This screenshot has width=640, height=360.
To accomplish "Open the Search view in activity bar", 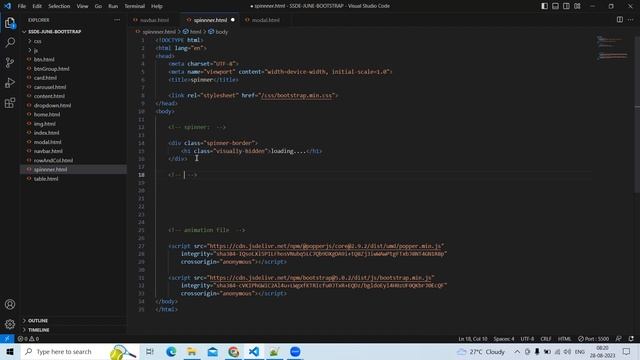I will click(x=10, y=42).
